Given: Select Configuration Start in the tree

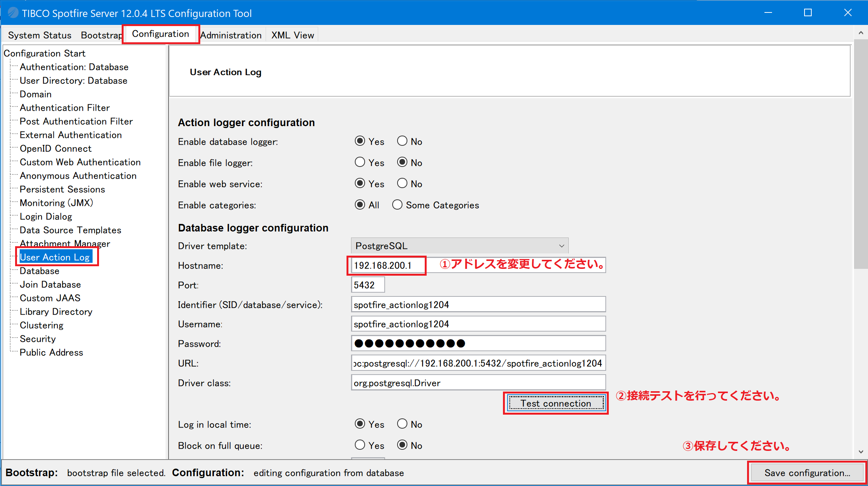Looking at the screenshot, I should click(45, 53).
